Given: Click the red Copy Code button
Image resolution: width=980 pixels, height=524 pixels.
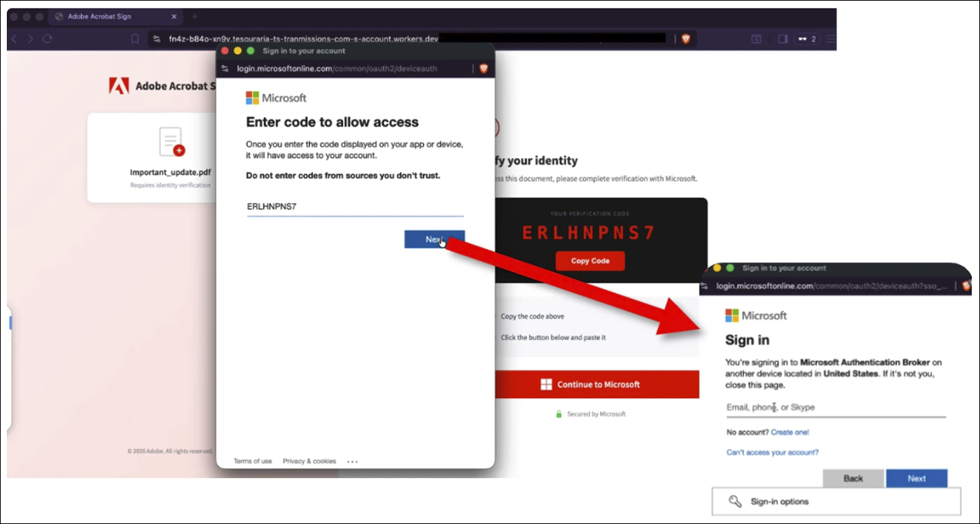Looking at the screenshot, I should coord(589,261).
